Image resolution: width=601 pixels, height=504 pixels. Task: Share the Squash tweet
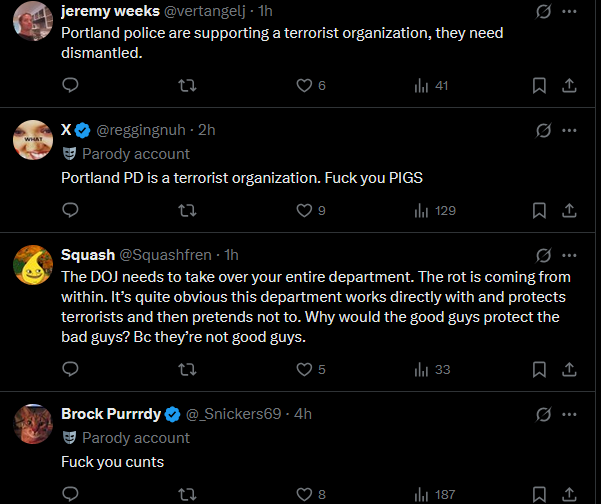point(570,369)
